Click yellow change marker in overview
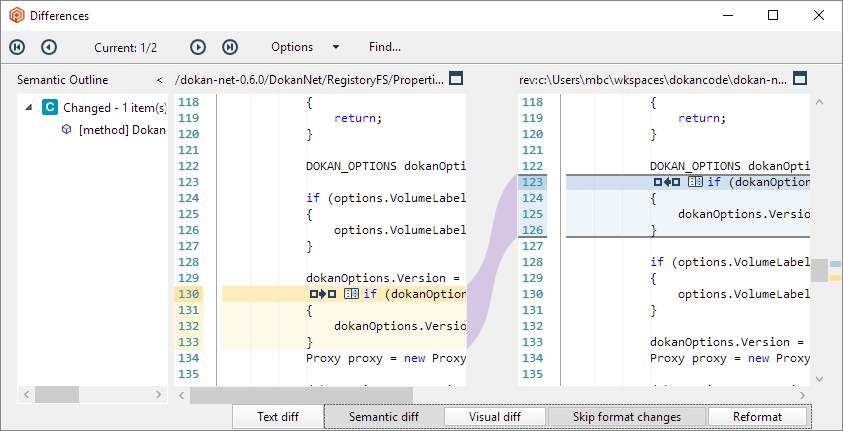The height and width of the screenshot is (431, 843). (835, 278)
